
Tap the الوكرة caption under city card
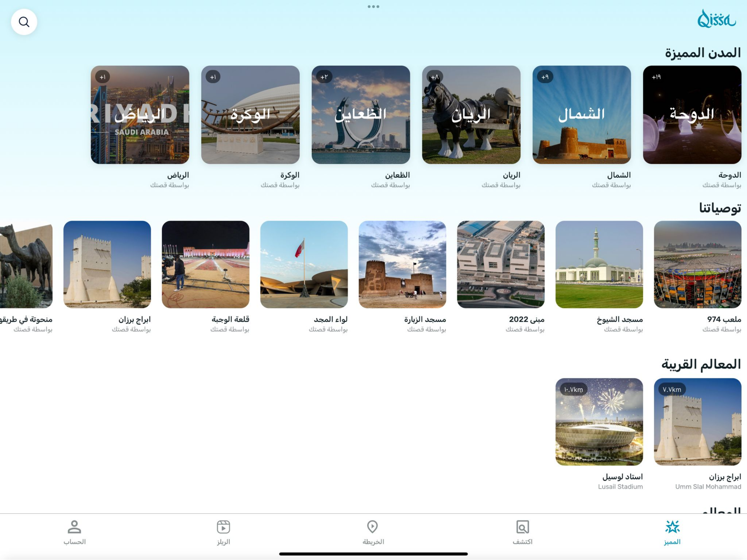tap(289, 175)
